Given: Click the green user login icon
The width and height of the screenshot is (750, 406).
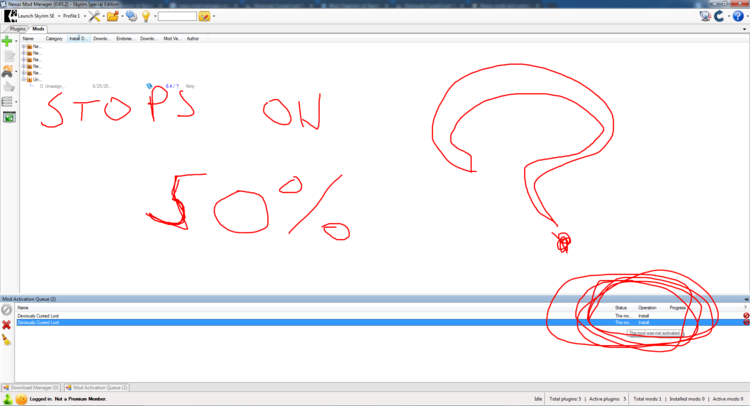Looking at the screenshot, I should (8, 399).
